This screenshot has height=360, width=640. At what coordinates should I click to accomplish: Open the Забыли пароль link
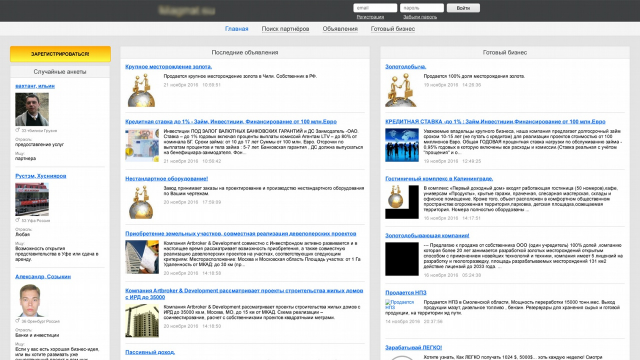pyautogui.click(x=420, y=17)
